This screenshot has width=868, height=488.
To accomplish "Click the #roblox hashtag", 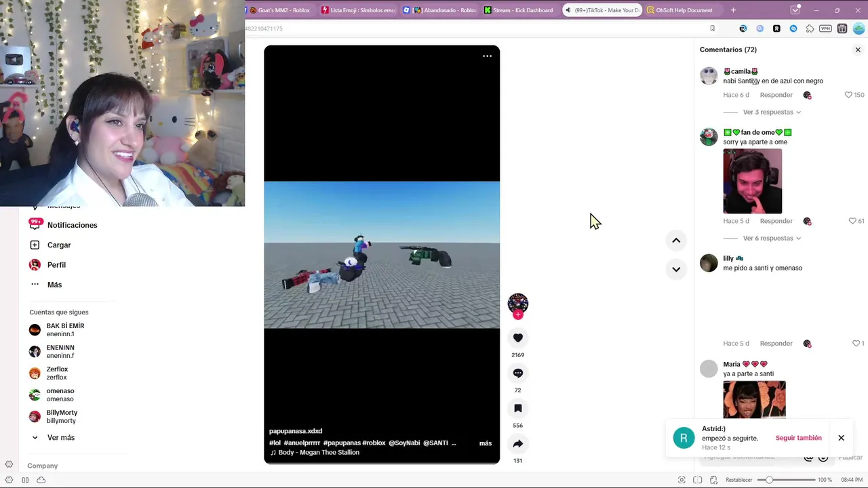I will pyautogui.click(x=374, y=443).
